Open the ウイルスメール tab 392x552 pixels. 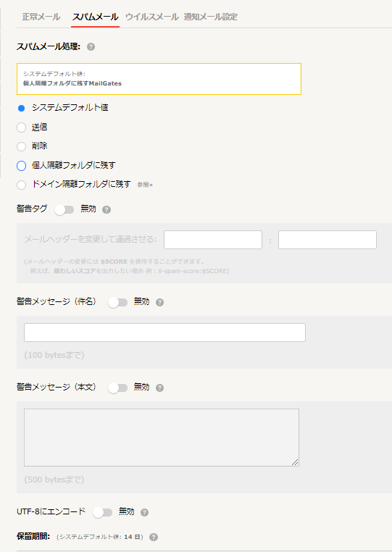pos(151,17)
